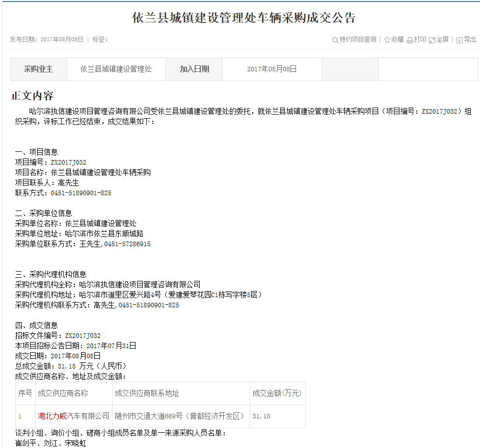
Task: Click the red 湖北力威 supplier link
Action: pos(52,416)
